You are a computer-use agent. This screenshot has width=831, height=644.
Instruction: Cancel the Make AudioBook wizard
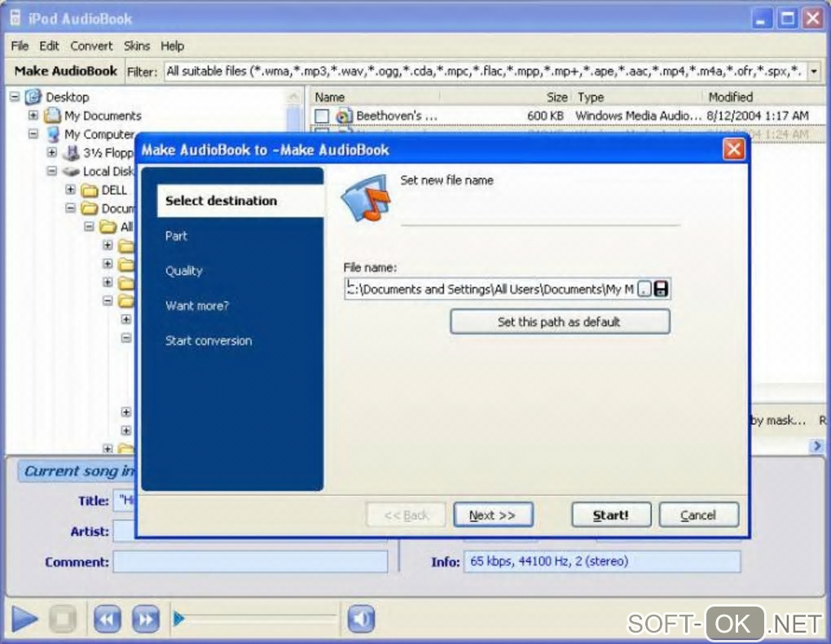tap(698, 515)
